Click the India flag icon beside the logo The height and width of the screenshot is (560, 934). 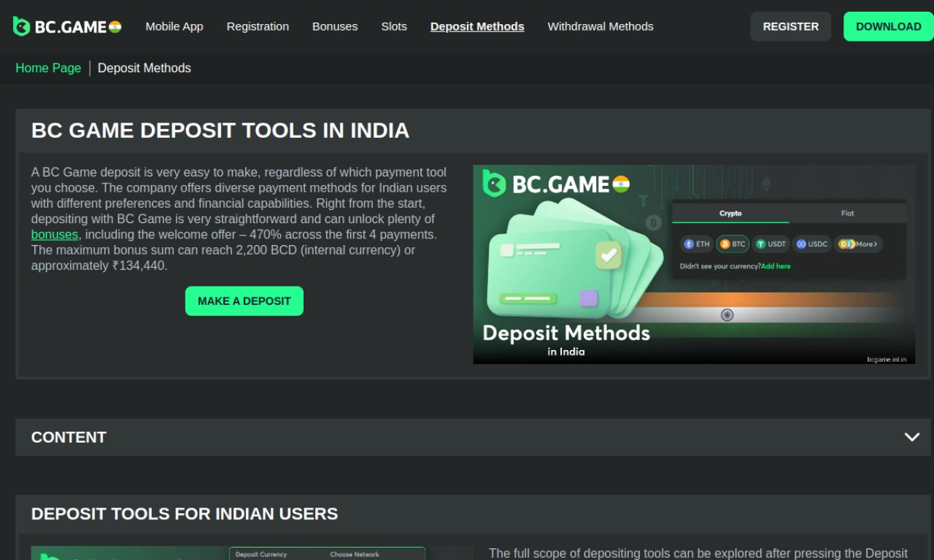115,27
